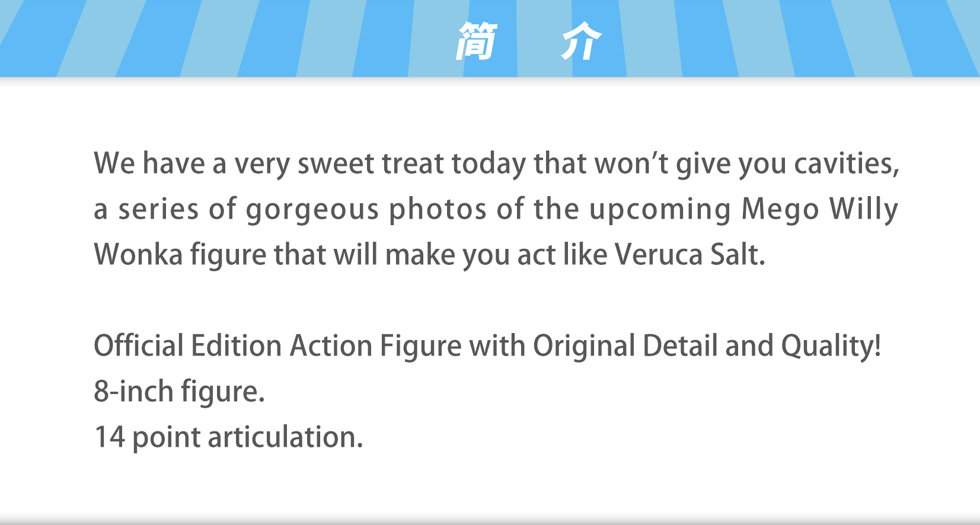Click the word "Edition" in the feature list
This screenshot has height=525, width=980.
click(x=236, y=346)
